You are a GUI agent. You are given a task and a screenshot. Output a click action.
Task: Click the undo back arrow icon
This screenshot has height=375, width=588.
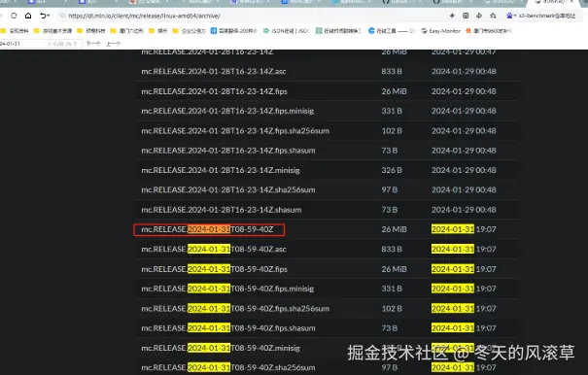(x=43, y=16)
